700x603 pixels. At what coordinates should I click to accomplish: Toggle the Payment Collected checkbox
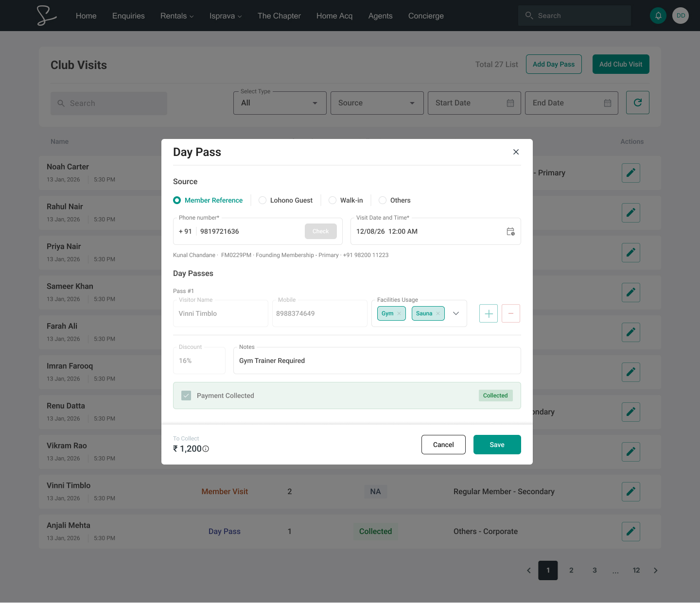click(x=186, y=396)
